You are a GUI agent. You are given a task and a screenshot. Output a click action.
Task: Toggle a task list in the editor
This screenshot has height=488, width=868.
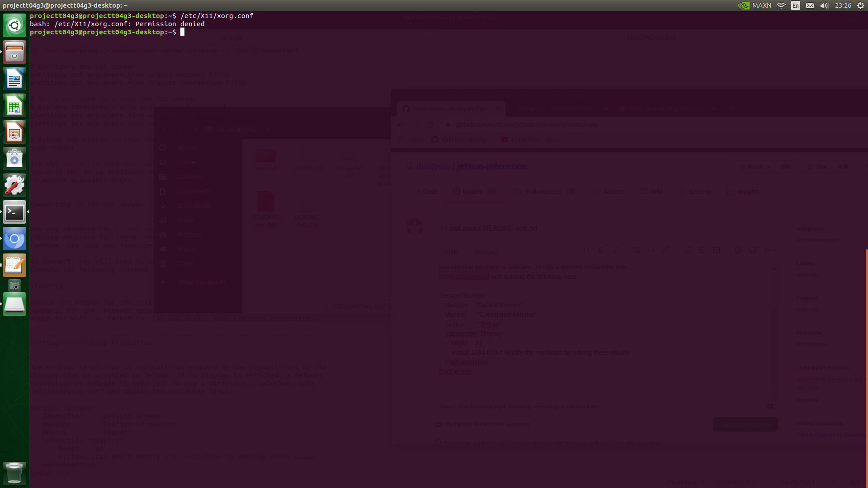717,250
